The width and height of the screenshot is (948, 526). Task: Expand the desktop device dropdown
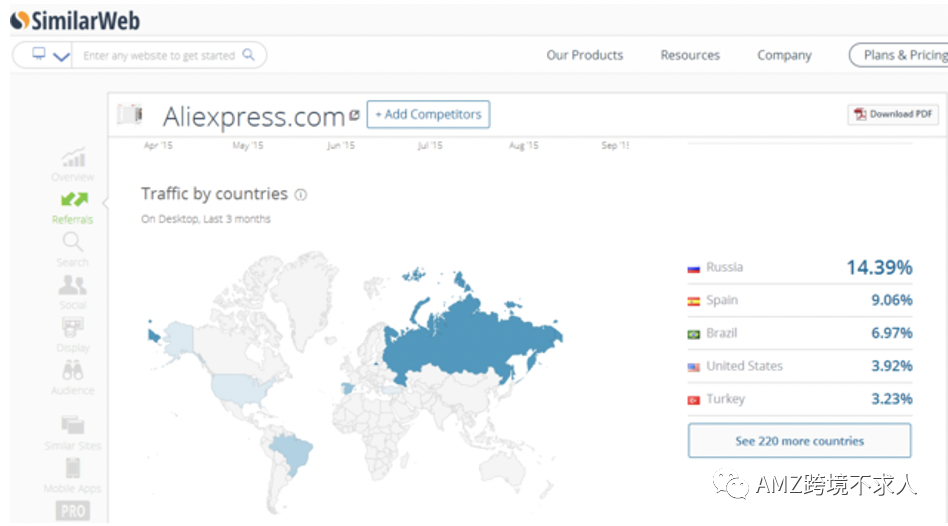[50, 55]
